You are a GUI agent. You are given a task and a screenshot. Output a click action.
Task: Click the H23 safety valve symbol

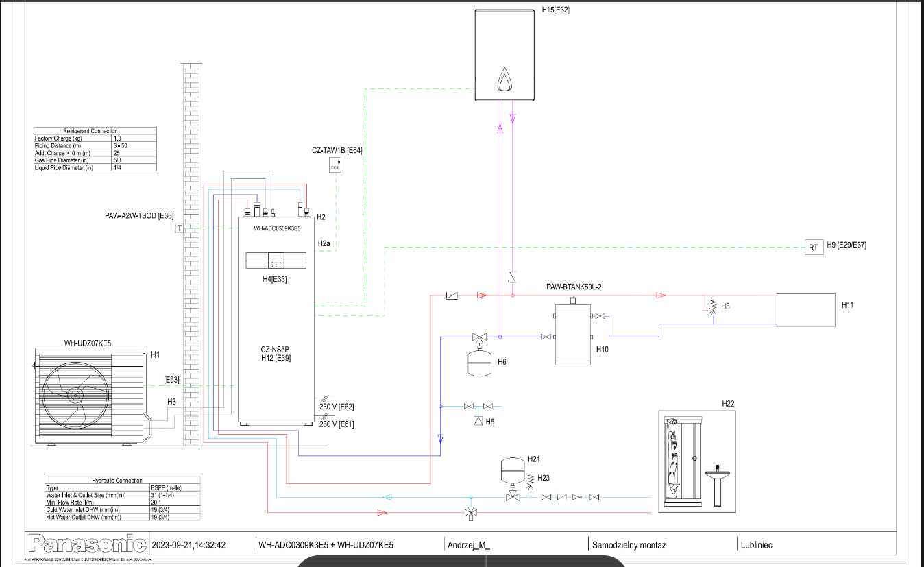coord(531,482)
